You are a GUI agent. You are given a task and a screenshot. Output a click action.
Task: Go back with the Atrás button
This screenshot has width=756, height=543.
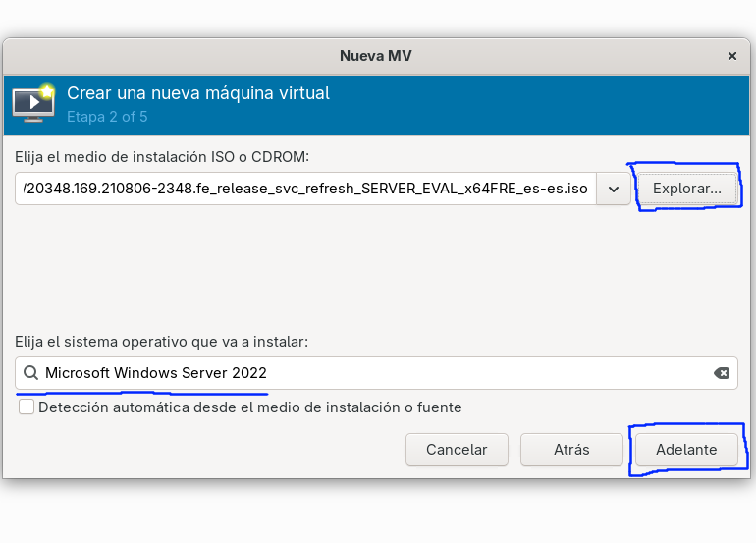coord(571,450)
